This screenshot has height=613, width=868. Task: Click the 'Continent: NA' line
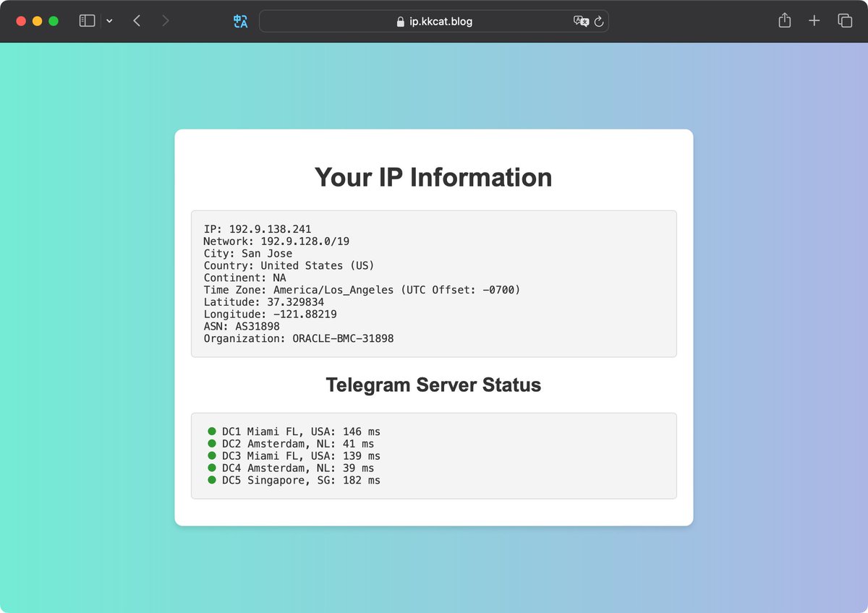point(244,278)
